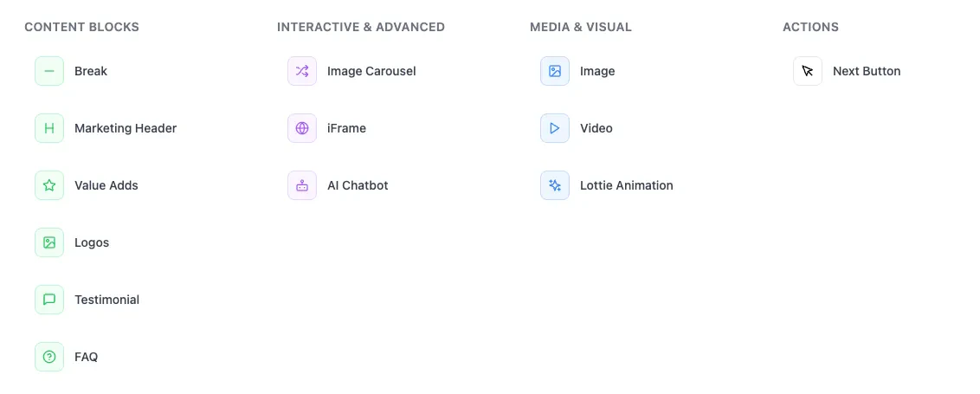Click the Image Carousel shuffle icon
The image size is (980, 394).
coord(302,71)
